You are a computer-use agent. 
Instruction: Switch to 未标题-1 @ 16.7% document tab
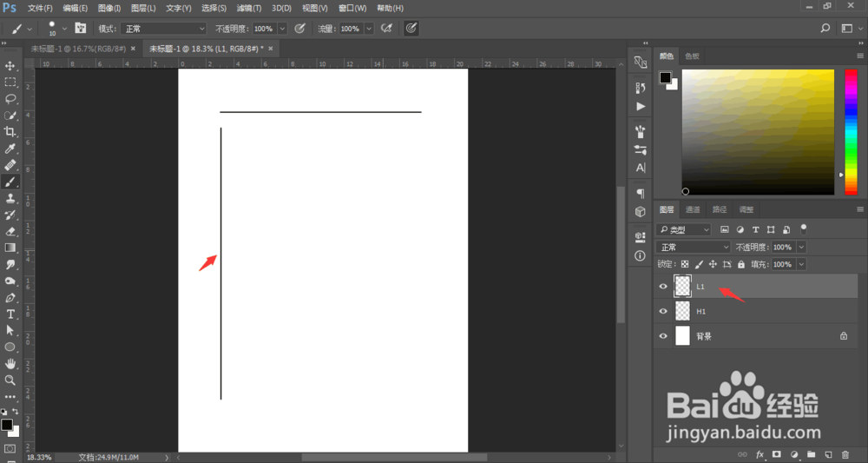click(79, 49)
